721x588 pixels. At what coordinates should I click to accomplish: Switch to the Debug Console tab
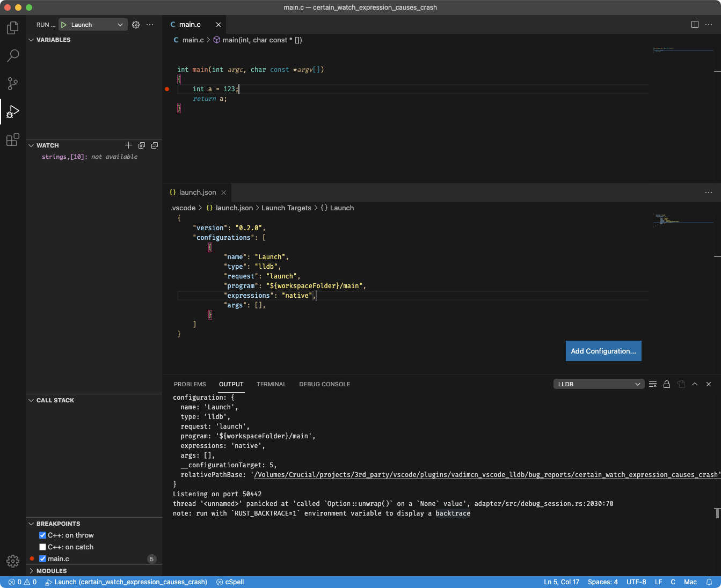point(324,384)
